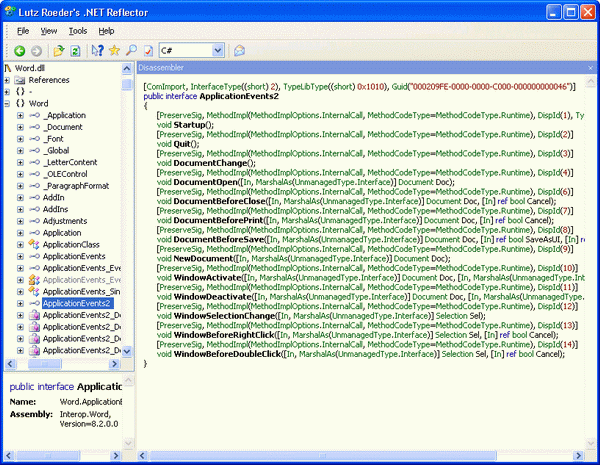Click the ApplicationEvents2 interface icon

[x=34, y=303]
